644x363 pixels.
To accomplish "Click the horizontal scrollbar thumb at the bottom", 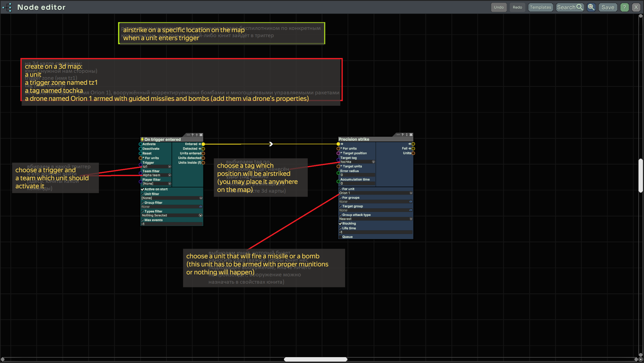I will pos(315,359).
